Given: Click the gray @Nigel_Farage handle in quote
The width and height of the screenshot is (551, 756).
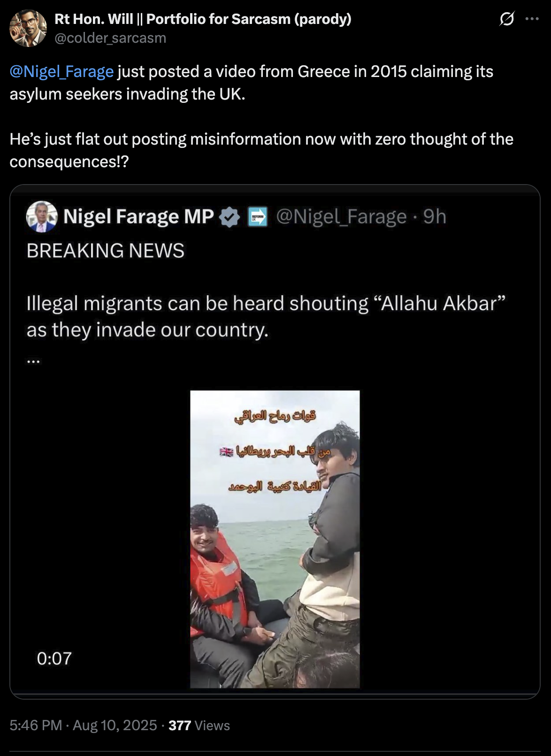Looking at the screenshot, I should (341, 216).
